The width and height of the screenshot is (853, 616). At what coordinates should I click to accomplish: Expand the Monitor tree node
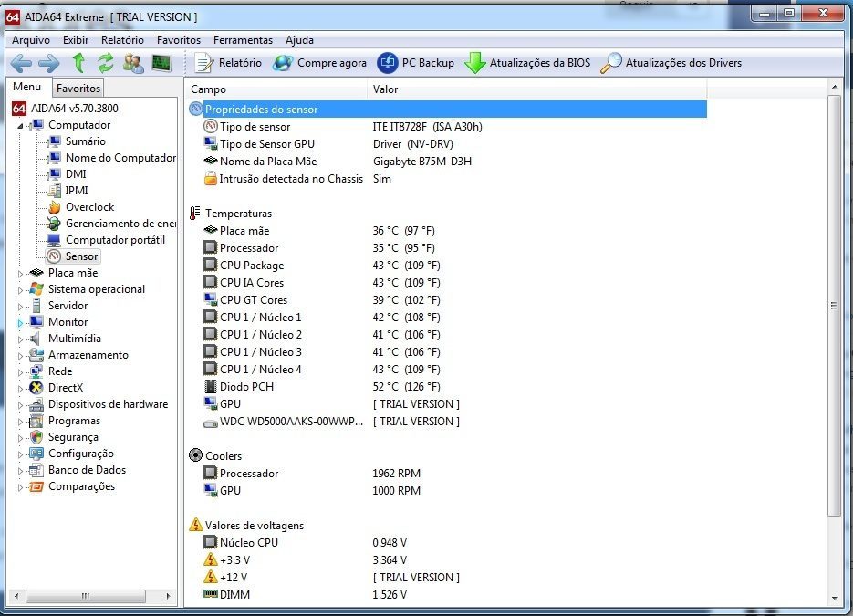pos(21,323)
